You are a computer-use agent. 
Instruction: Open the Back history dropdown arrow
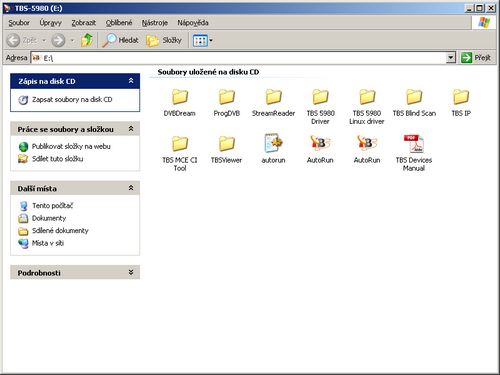pos(44,41)
